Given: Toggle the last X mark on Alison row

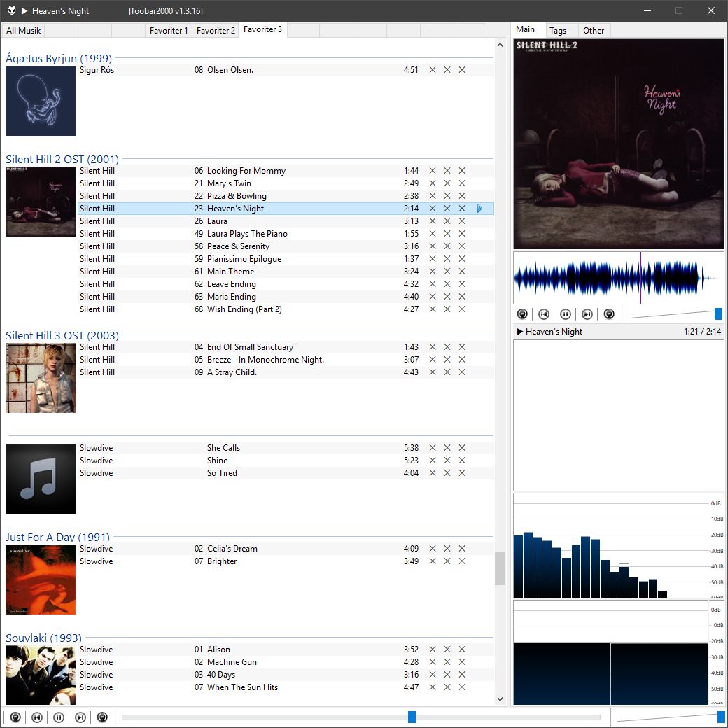Looking at the screenshot, I should (x=462, y=650).
